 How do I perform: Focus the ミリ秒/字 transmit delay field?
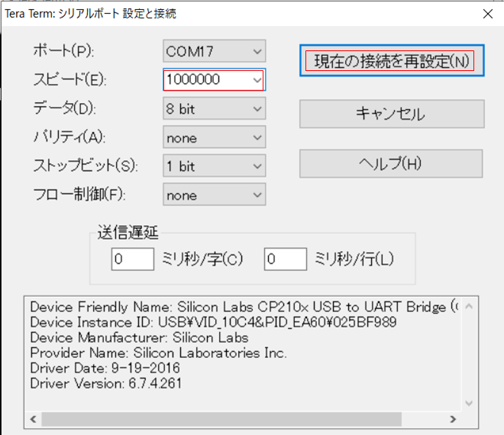pyautogui.click(x=133, y=259)
